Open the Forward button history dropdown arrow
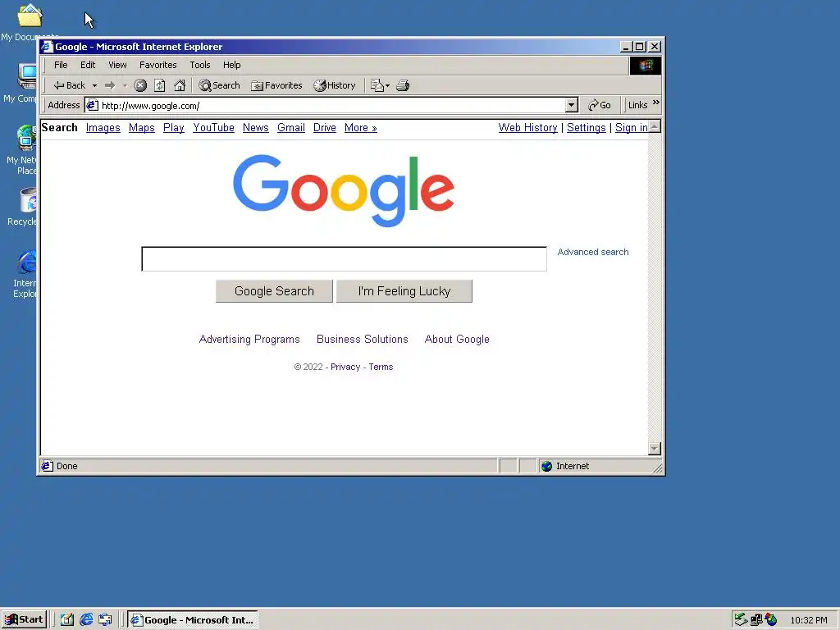840x630 pixels. 125,85
